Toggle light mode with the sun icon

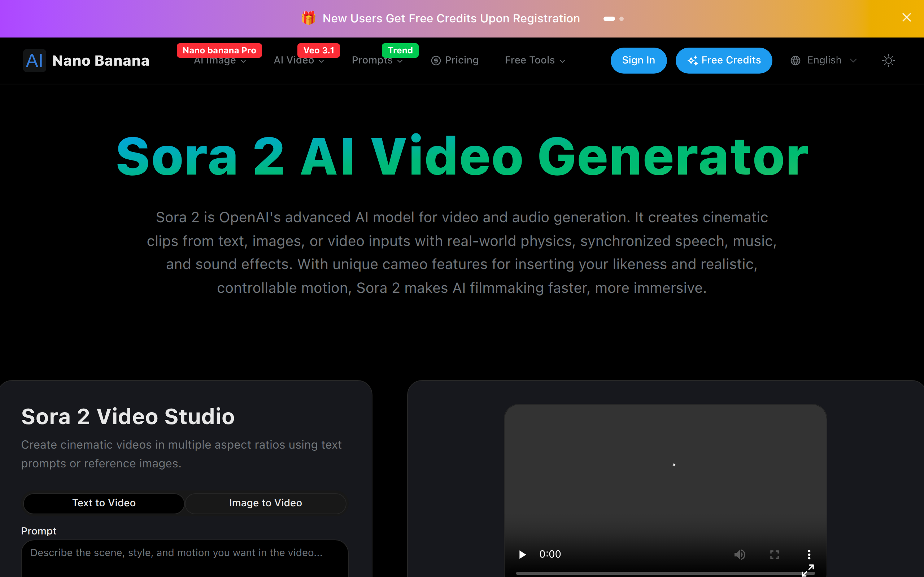click(x=888, y=60)
